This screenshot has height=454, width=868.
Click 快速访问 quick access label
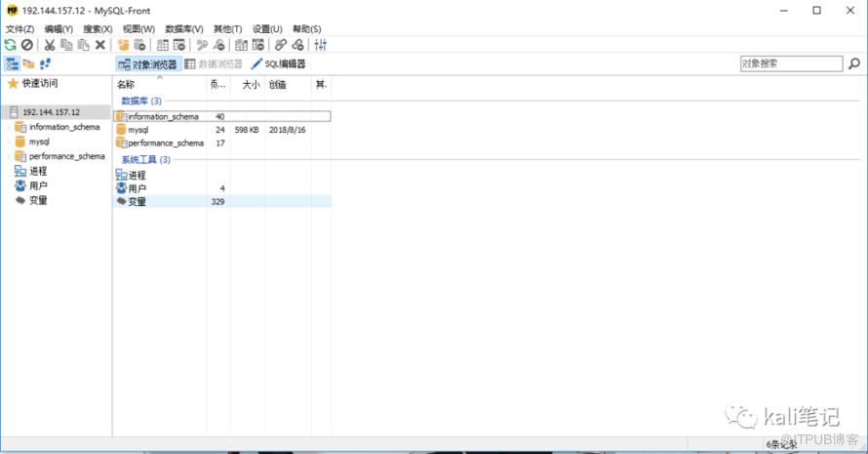(40, 83)
